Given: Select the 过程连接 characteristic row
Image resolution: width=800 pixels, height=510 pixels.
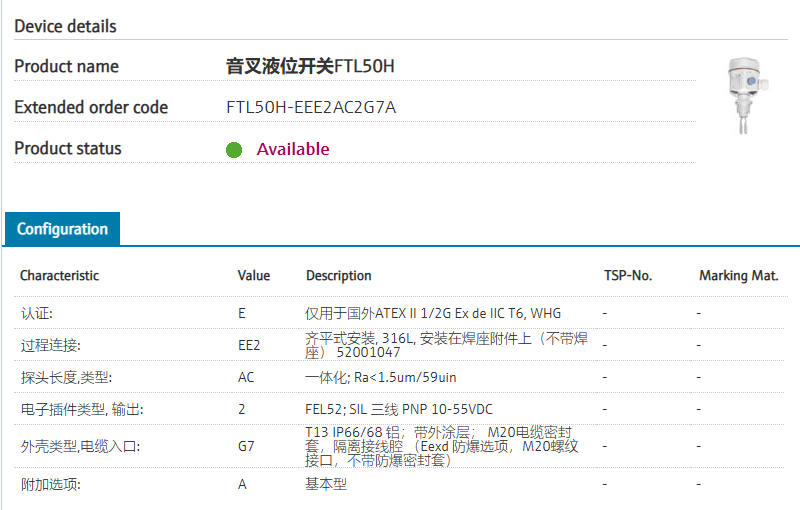Looking at the screenshot, I should pos(50,345).
